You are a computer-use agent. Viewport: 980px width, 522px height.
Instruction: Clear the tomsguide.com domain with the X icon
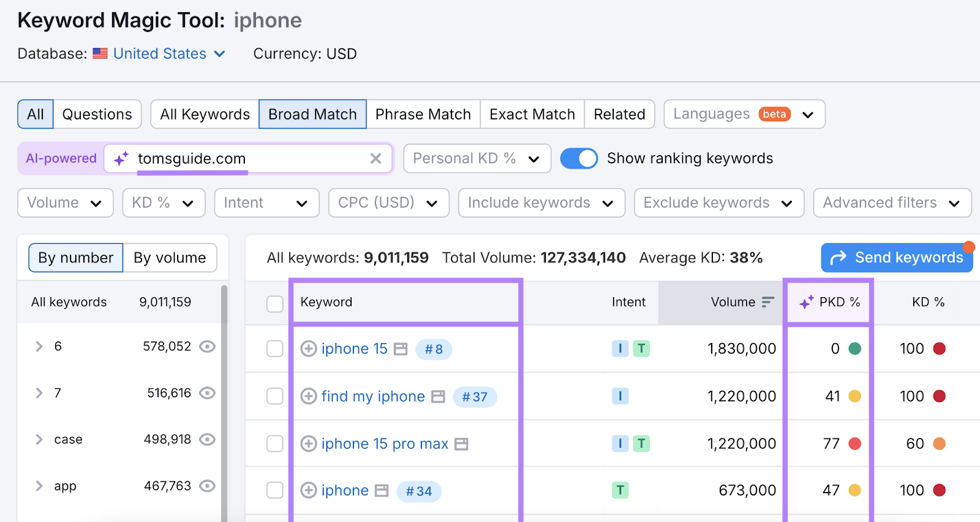(x=375, y=159)
